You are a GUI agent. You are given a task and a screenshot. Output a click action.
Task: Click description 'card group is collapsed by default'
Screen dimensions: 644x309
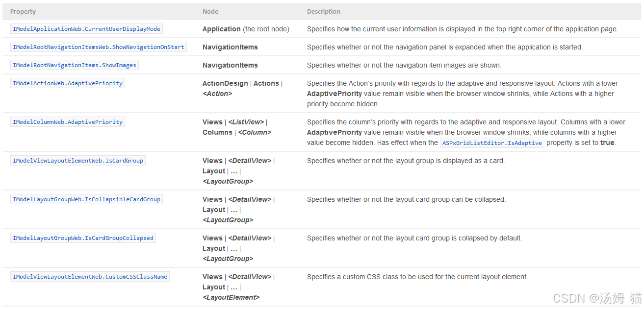414,238
